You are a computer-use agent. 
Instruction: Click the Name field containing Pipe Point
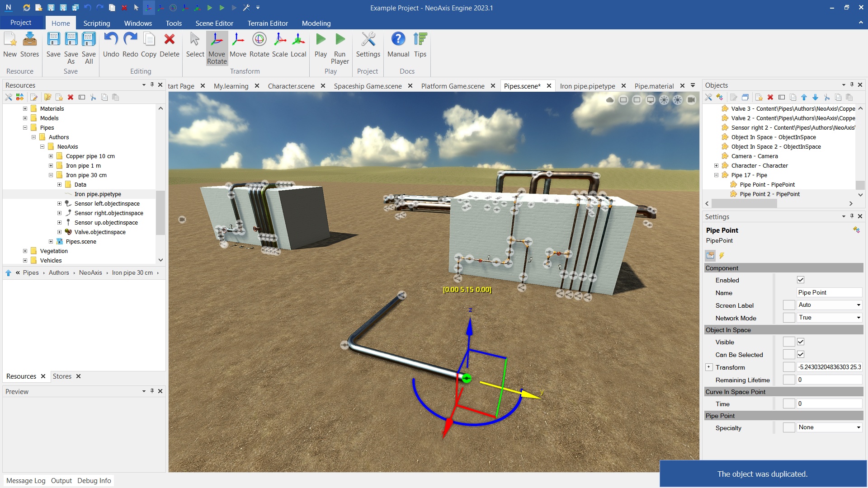click(829, 293)
